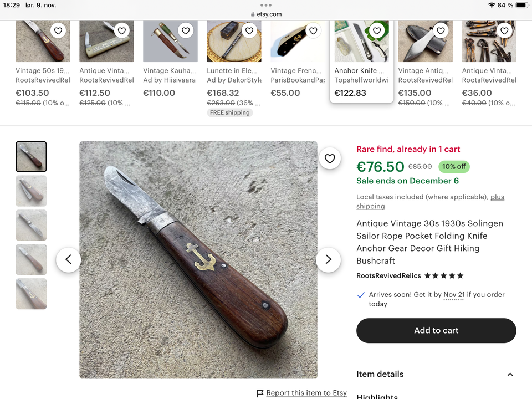Favorite the main knife photo with heart icon
Screen dimensions: 532x399
tap(330, 158)
